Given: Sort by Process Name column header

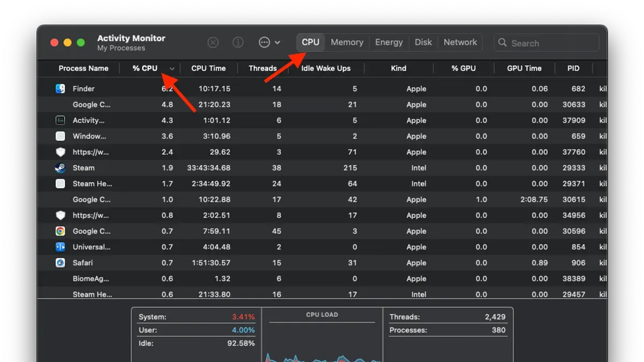Looking at the screenshot, I should tap(83, 68).
